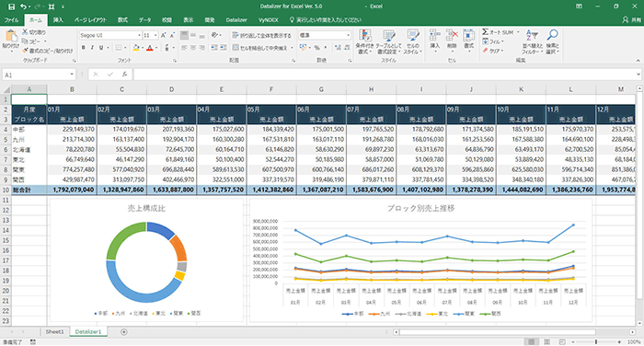
Task: Open Sort and Filter (並べ替えとフィルター)
Action: (x=533, y=41)
